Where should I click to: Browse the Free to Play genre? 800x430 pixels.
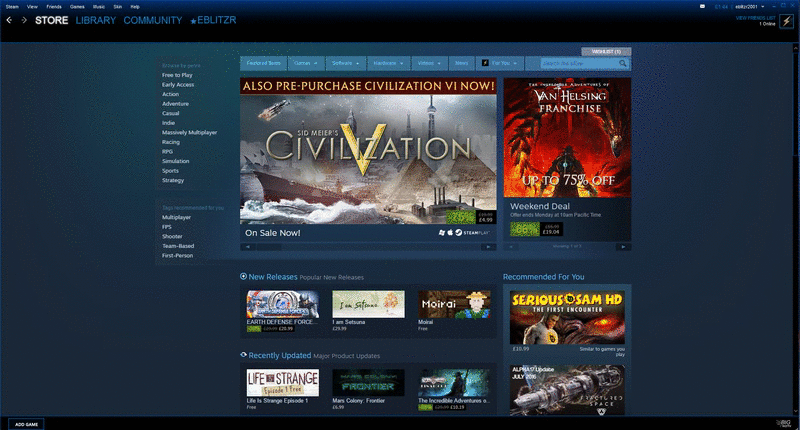pos(177,75)
